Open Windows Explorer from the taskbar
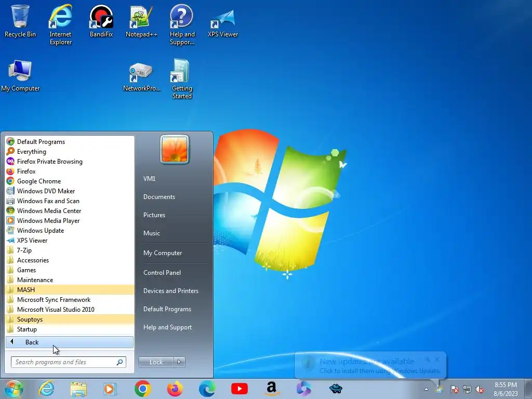Screen dimensions: 532x399 [78, 389]
